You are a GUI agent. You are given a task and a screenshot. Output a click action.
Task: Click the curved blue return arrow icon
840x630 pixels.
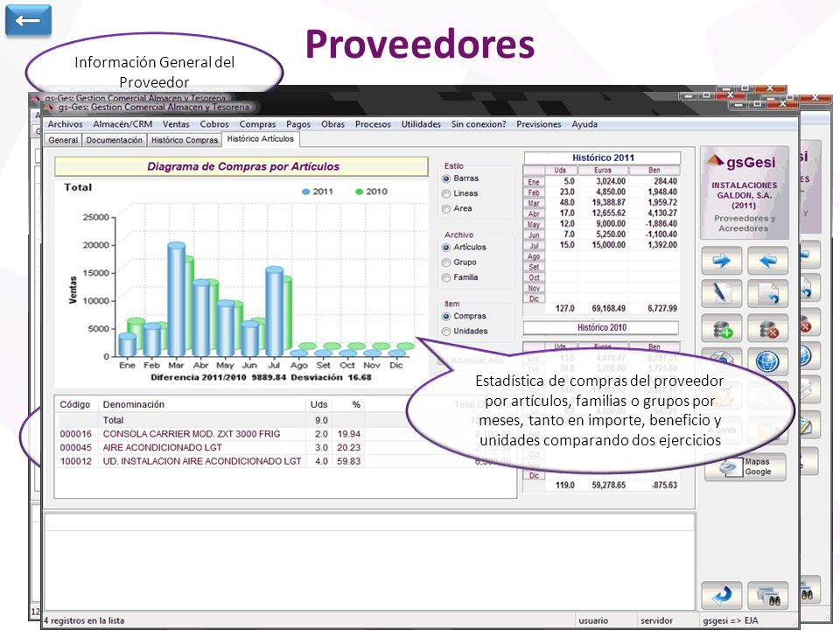pyautogui.click(x=721, y=595)
